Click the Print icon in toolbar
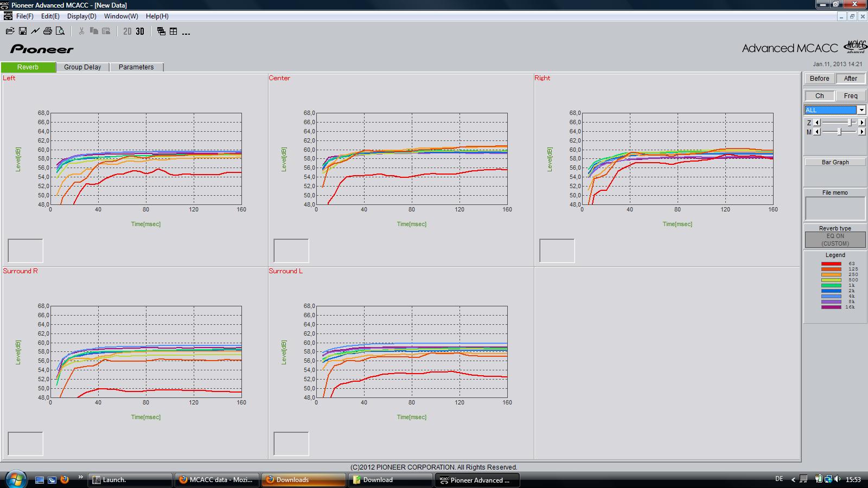Viewport: 868px width, 488px height. [x=48, y=31]
